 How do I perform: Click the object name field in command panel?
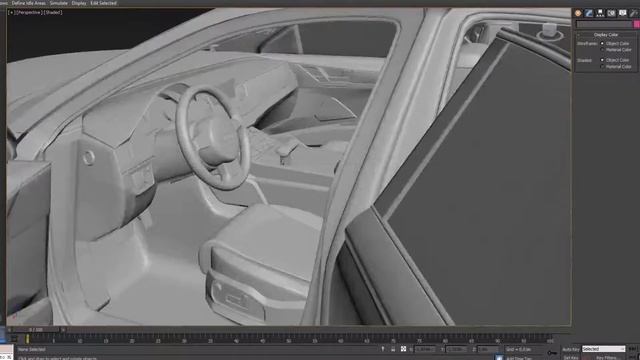click(604, 24)
